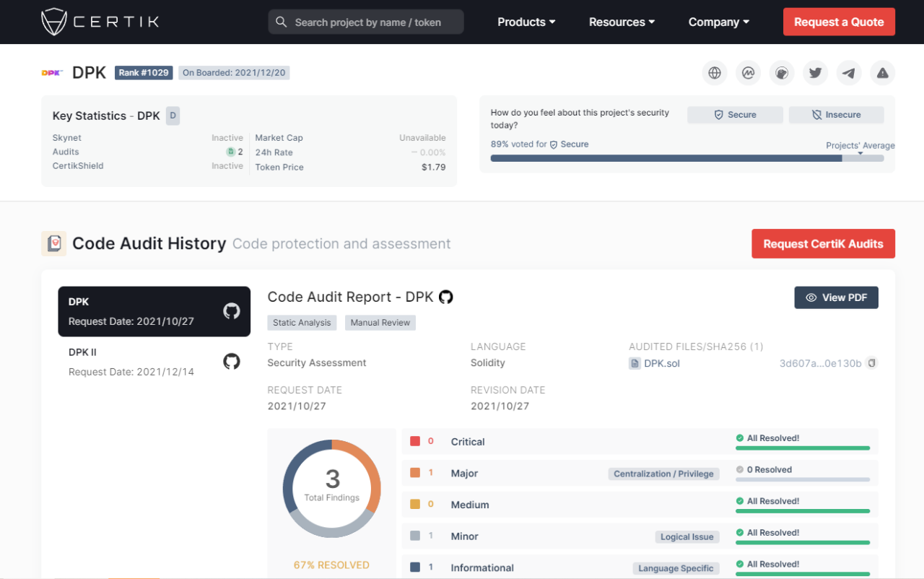This screenshot has height=579, width=924.
Task: Click the green audits icon beside the count 2
Action: 230,152
